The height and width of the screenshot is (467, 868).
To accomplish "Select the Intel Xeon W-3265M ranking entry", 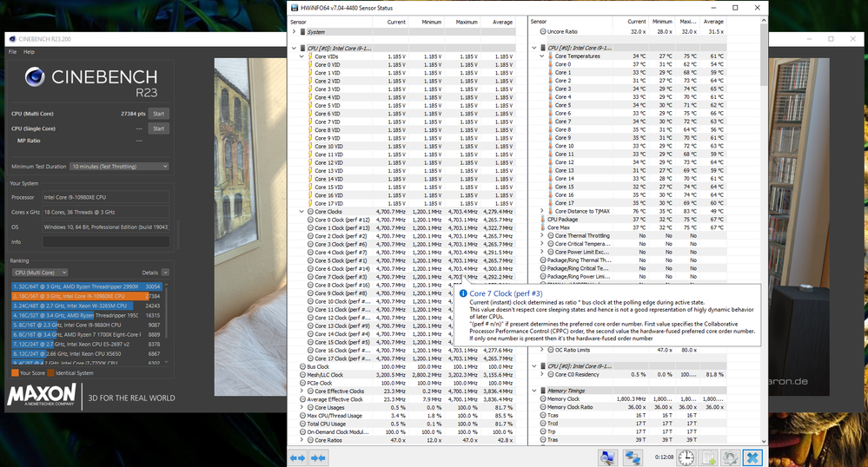I will click(86, 306).
